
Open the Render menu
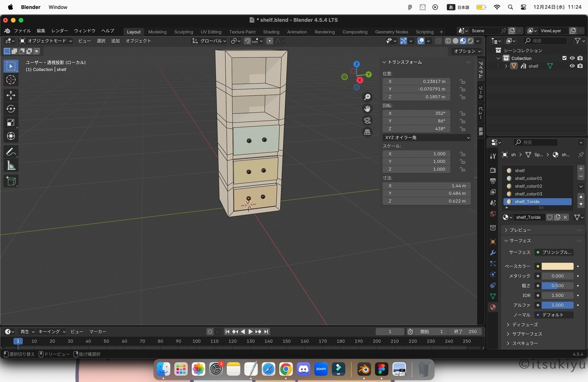(x=60, y=31)
